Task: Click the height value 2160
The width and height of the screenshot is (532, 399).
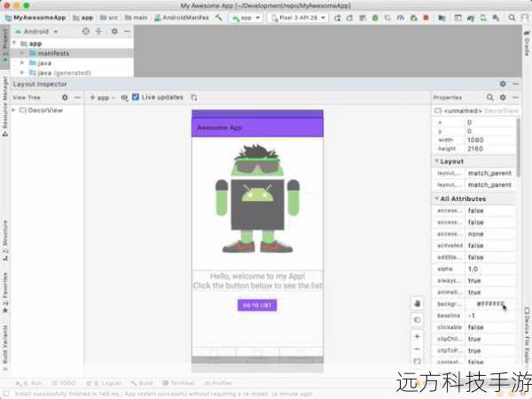Action: pos(475,149)
